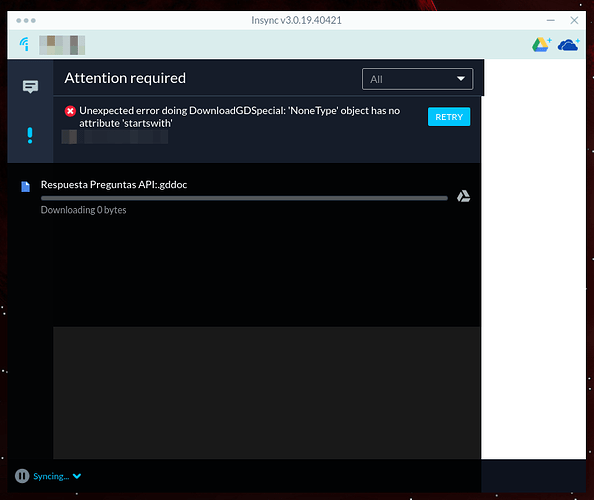Screen dimensions: 594x500
Task: Click the Google Drive icon beside progress bar
Action: tap(463, 196)
